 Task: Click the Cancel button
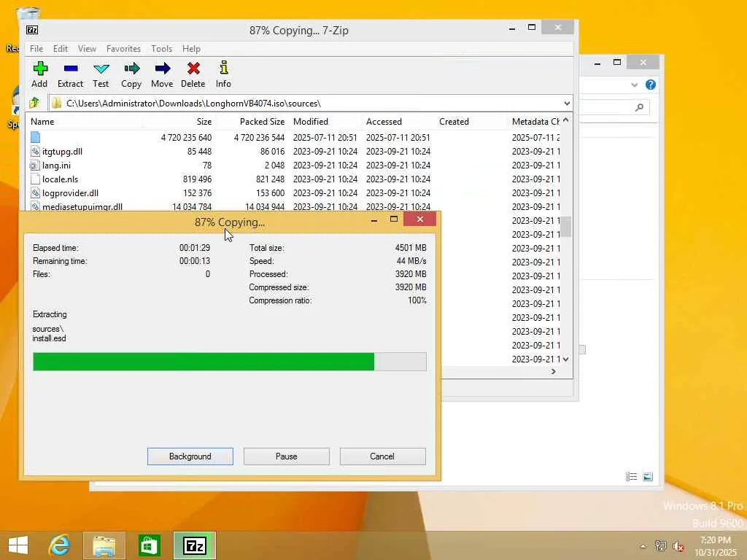pos(382,456)
